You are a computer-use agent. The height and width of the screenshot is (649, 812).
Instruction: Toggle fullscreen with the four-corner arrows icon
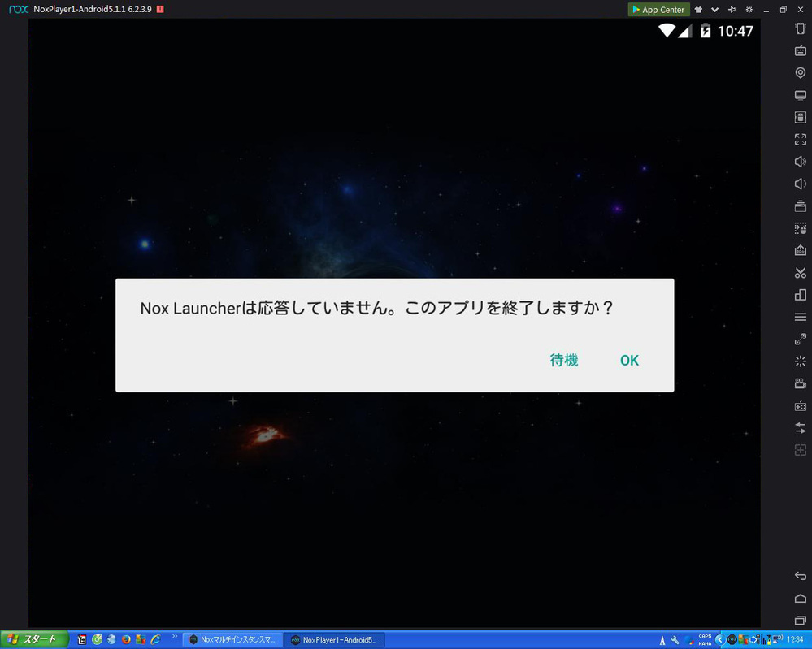tap(800, 139)
